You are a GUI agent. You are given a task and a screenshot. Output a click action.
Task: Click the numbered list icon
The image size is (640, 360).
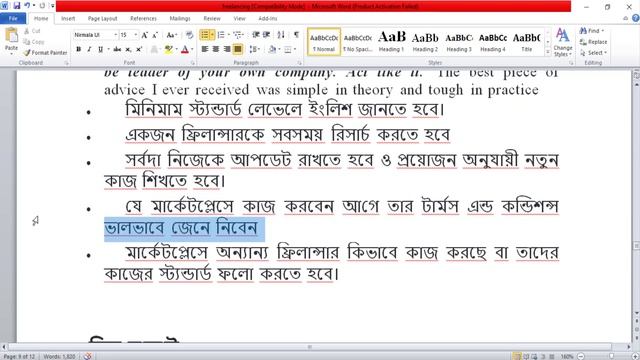pyautogui.click(x=221, y=35)
